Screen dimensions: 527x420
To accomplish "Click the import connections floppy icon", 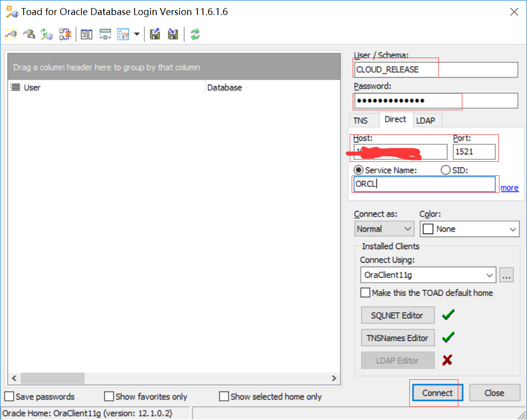I will point(173,34).
